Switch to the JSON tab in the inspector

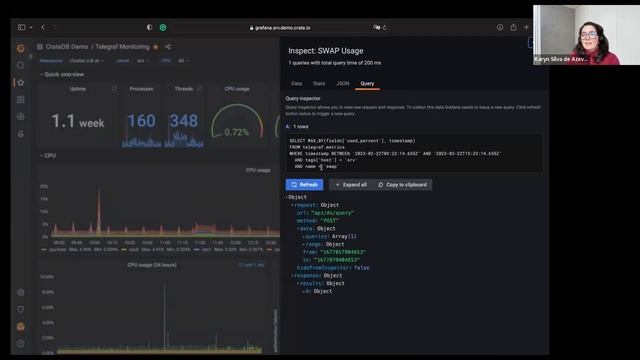click(x=342, y=83)
